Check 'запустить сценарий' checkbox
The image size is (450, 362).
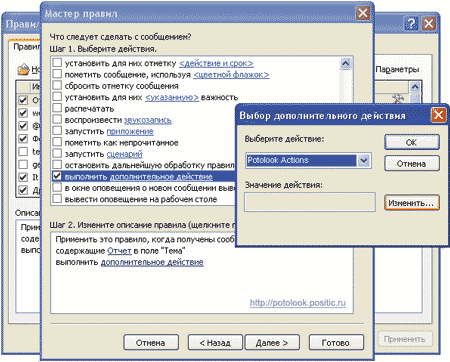point(57,153)
